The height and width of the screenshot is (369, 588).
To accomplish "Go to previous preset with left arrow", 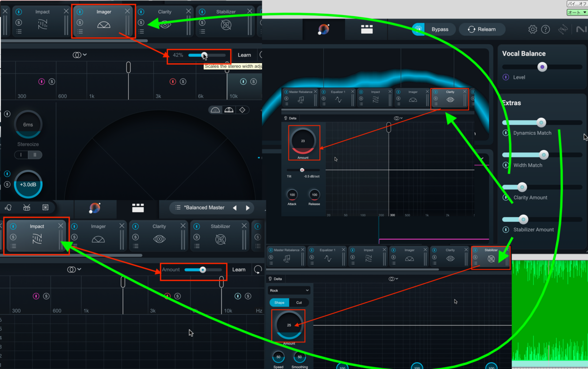I will click(235, 208).
